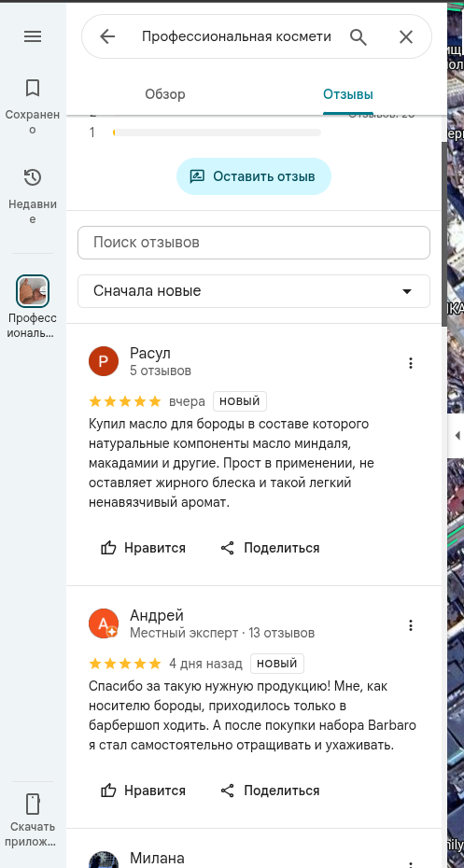Click the Недавние label in sidebar
The width and height of the screenshot is (464, 868).
pos(33,212)
